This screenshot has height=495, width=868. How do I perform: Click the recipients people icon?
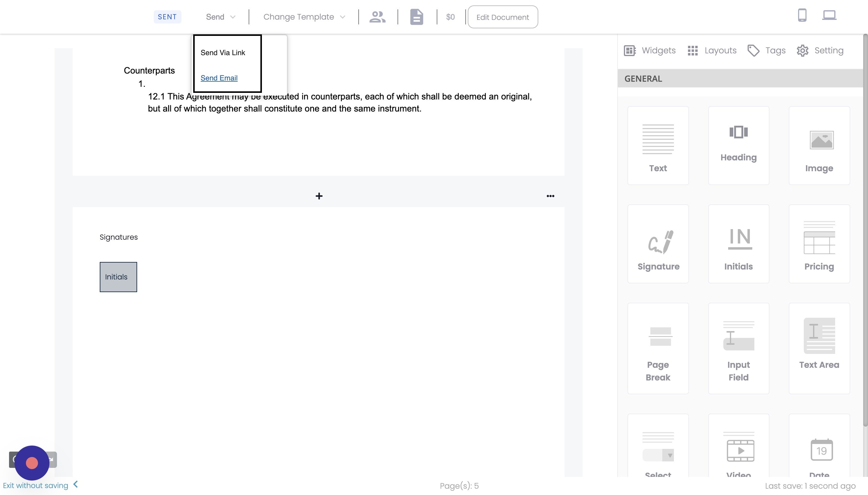click(x=377, y=17)
